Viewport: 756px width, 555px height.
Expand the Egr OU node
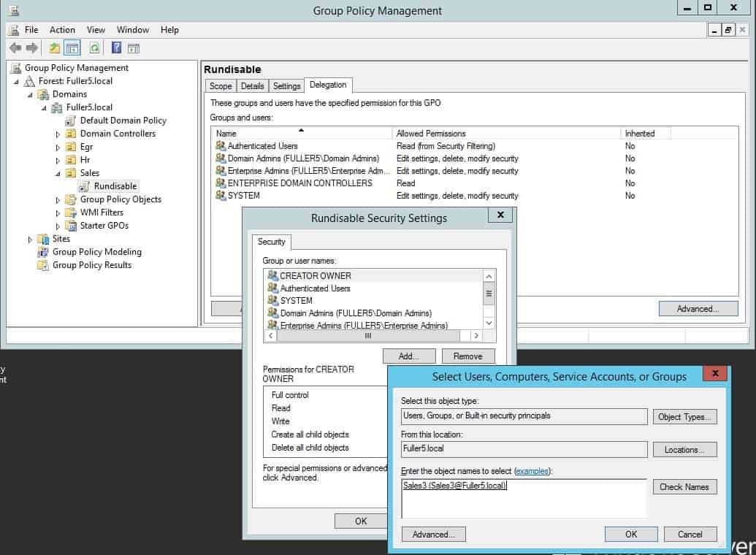(x=58, y=147)
